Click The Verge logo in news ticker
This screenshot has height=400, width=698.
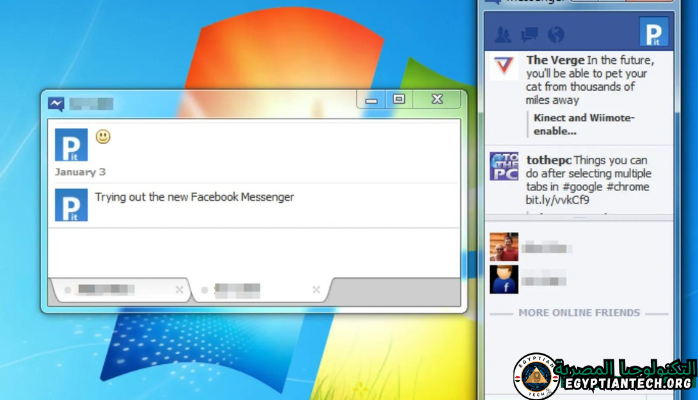(503, 68)
